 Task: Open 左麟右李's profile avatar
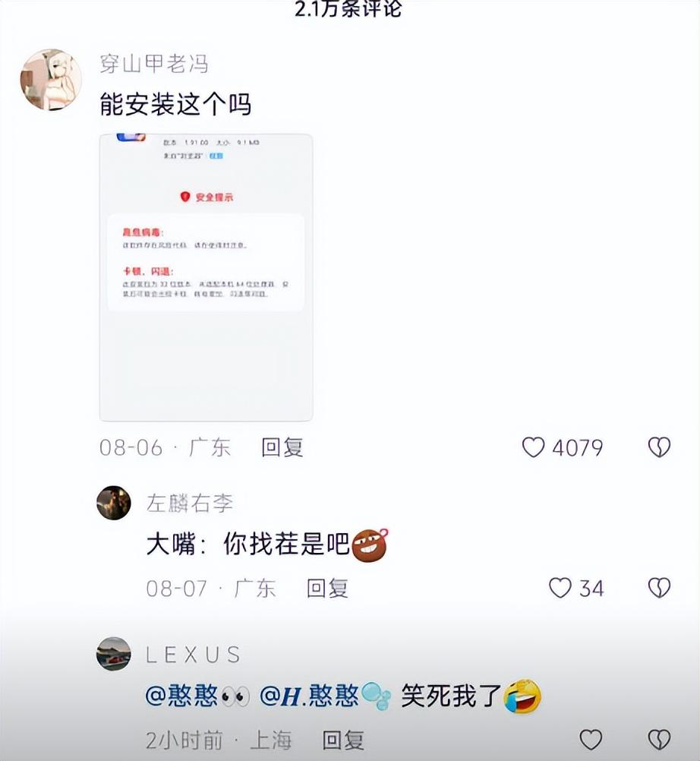click(114, 503)
